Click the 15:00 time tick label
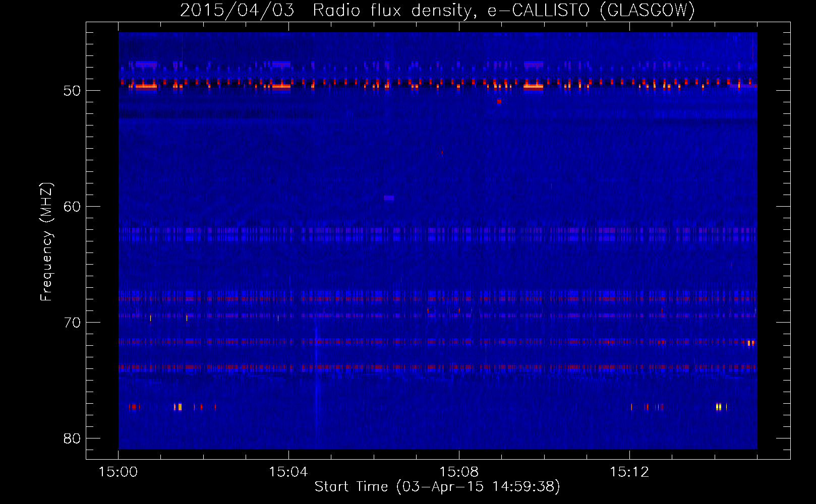Screen dimensions: 816x504 click(118, 472)
